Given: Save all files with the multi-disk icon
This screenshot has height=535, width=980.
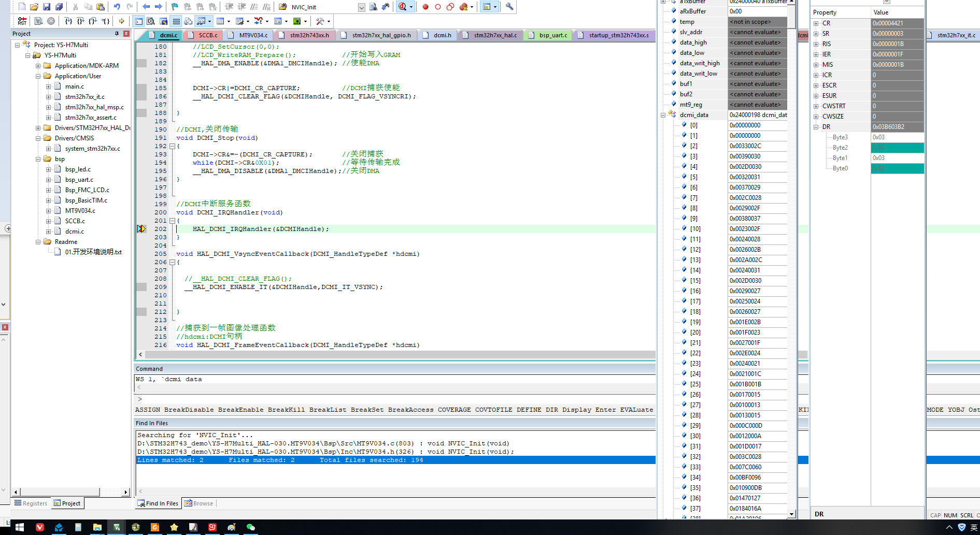Looking at the screenshot, I should point(59,7).
